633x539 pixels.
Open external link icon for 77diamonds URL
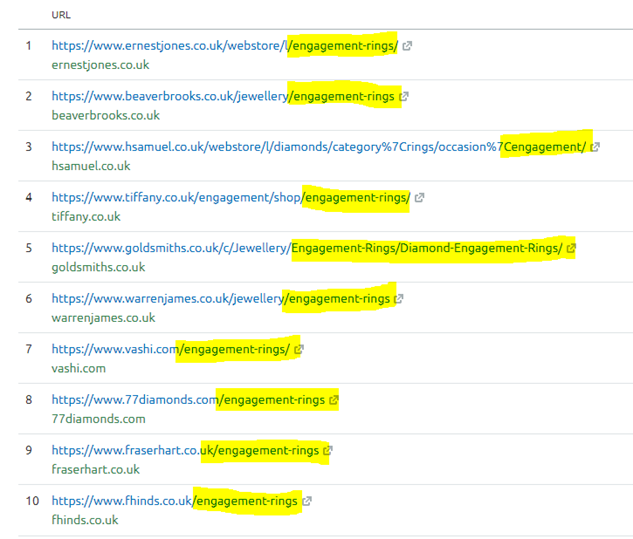pos(333,400)
